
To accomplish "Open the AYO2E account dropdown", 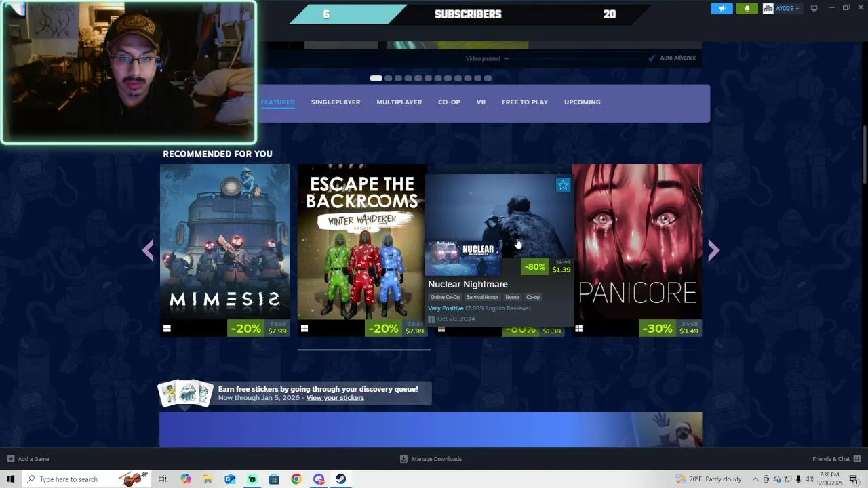I will point(787,8).
